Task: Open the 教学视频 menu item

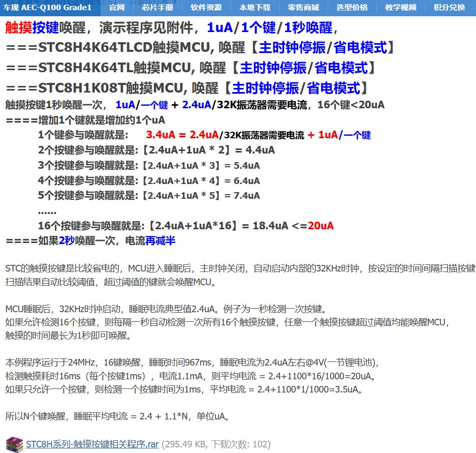Action: coord(400,7)
